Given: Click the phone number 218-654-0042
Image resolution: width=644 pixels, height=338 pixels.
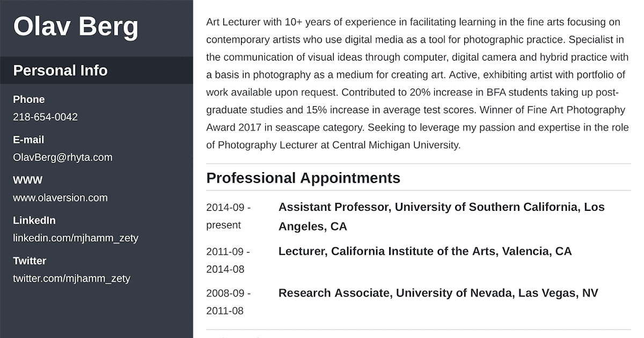Looking at the screenshot, I should pos(45,117).
